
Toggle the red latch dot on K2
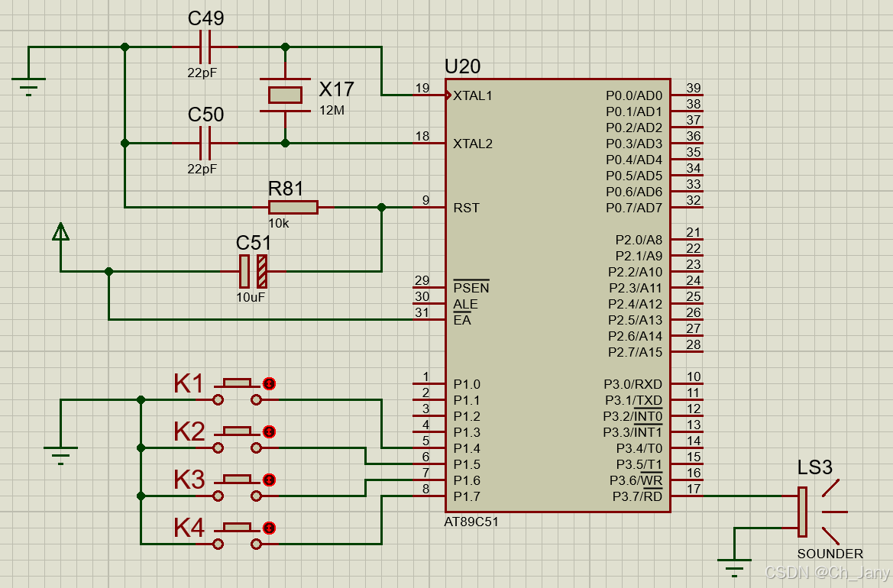(270, 432)
